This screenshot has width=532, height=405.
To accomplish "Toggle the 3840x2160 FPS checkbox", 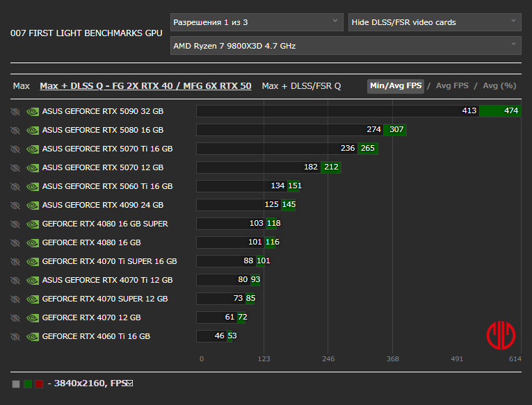I will click(129, 383).
